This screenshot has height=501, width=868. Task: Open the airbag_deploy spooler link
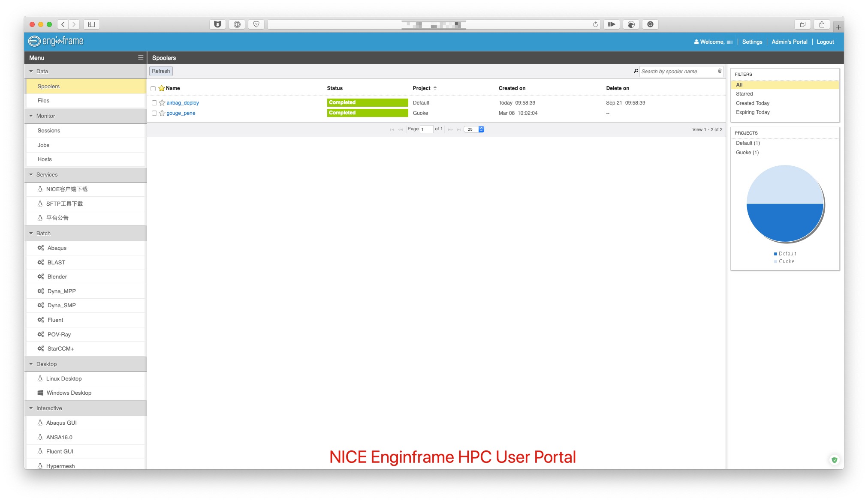click(x=183, y=103)
